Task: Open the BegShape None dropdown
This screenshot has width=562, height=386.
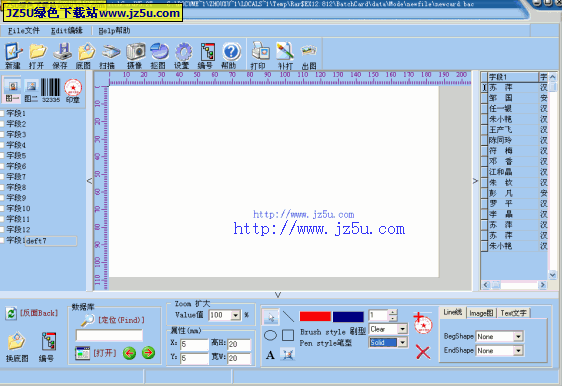Action: pyautogui.click(x=518, y=337)
